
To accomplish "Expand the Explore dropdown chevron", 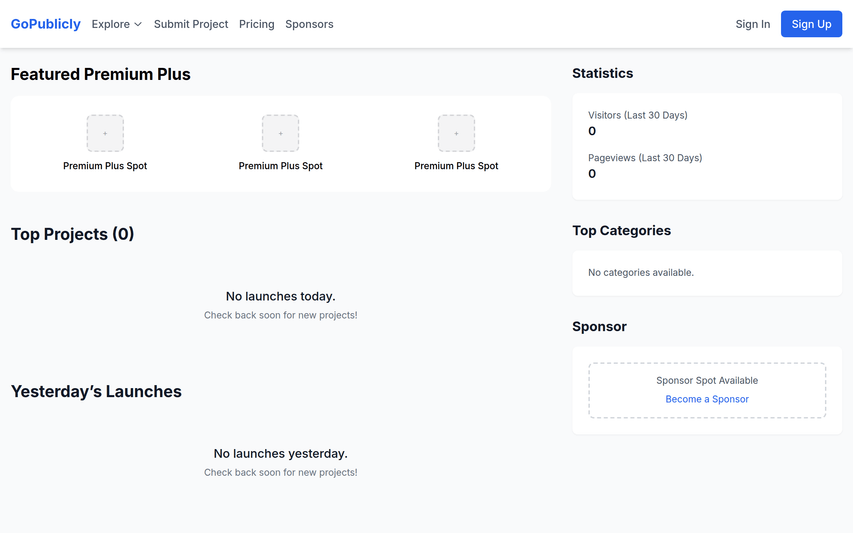I will 138,24.
